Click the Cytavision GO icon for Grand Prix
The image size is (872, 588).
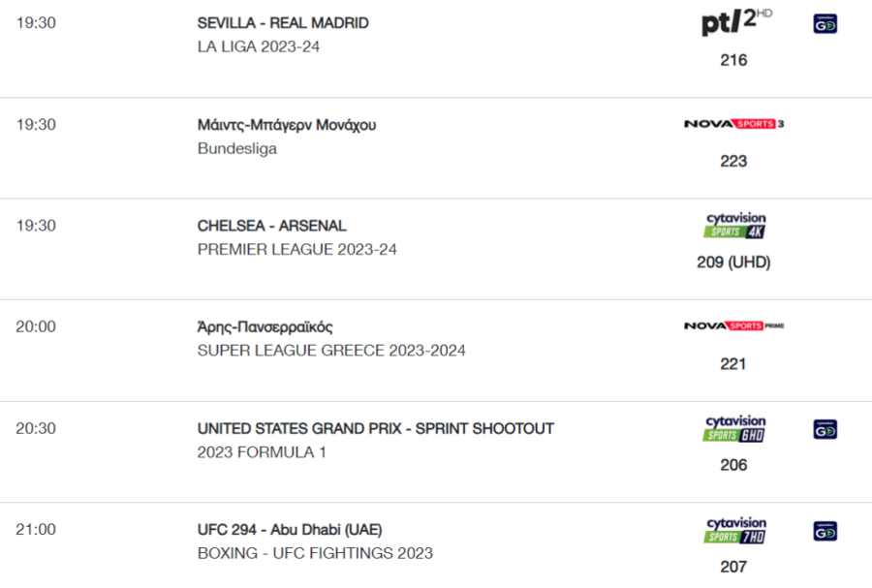[825, 429]
